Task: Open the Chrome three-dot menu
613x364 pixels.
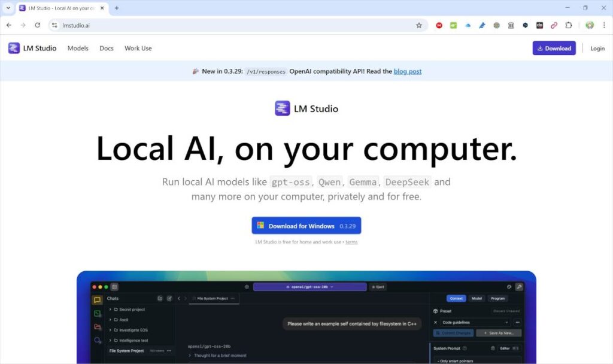Action: coord(604,25)
